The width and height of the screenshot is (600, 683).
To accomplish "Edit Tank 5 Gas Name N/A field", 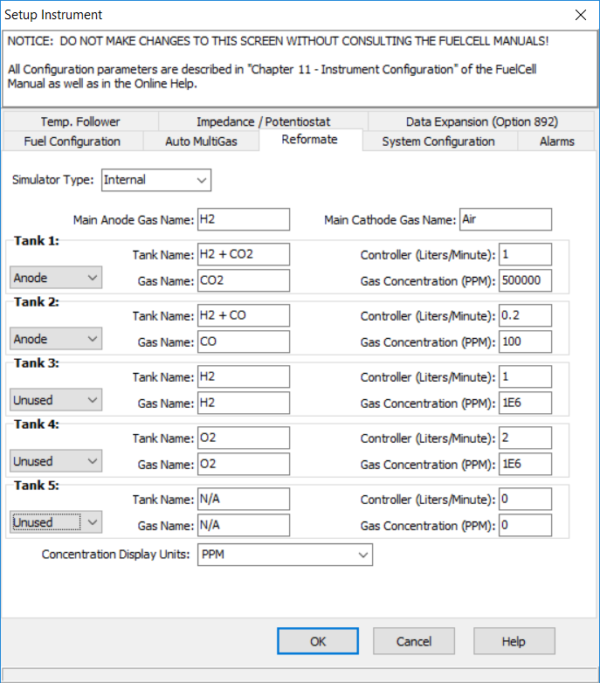I will [x=244, y=525].
